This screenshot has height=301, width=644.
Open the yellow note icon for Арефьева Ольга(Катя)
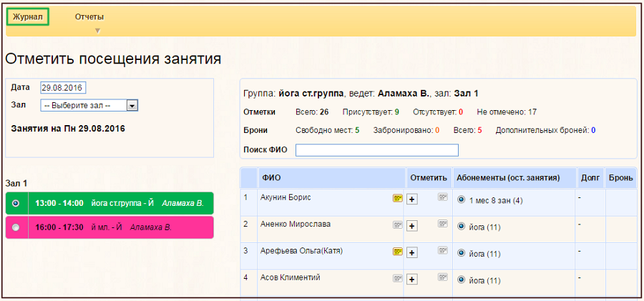(398, 252)
